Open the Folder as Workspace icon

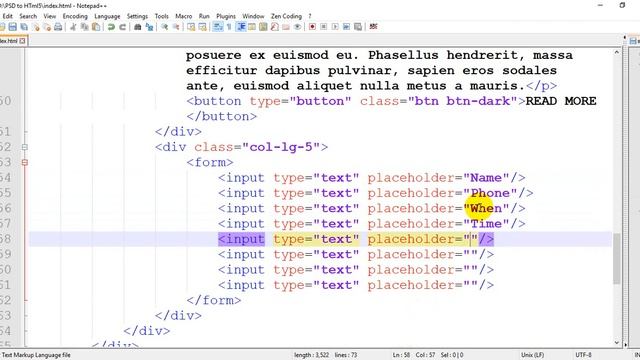(286, 27)
